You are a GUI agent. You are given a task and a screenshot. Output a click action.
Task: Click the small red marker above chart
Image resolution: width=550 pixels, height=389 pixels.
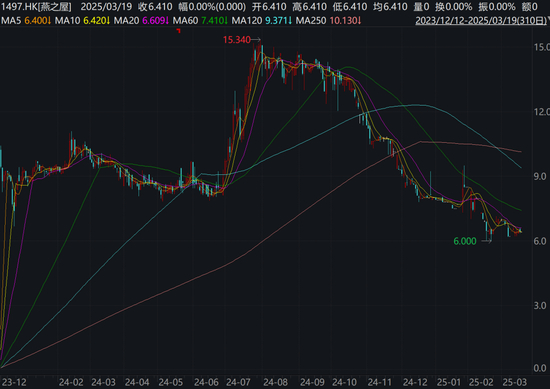click(x=179, y=31)
